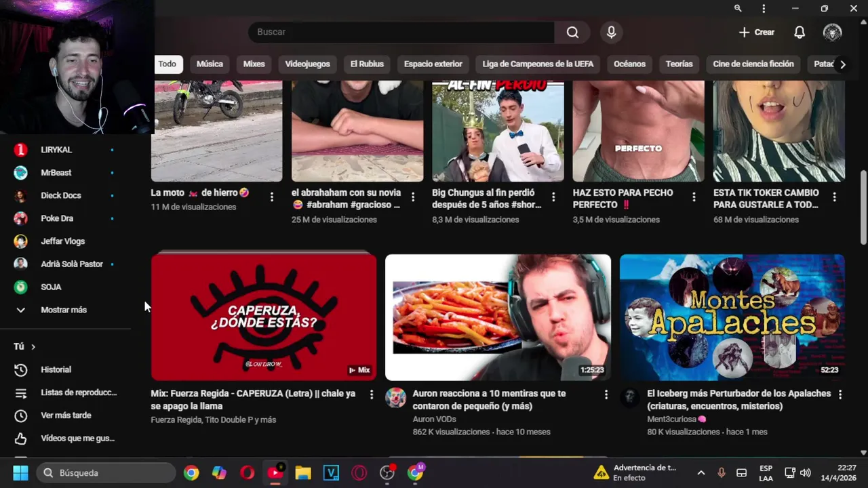Open Opera red icon in taskbar
Screen dimensions: 868x488
click(x=248, y=472)
